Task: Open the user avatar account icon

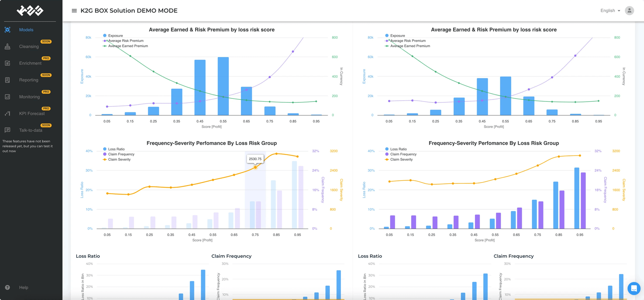Action: 629,11
